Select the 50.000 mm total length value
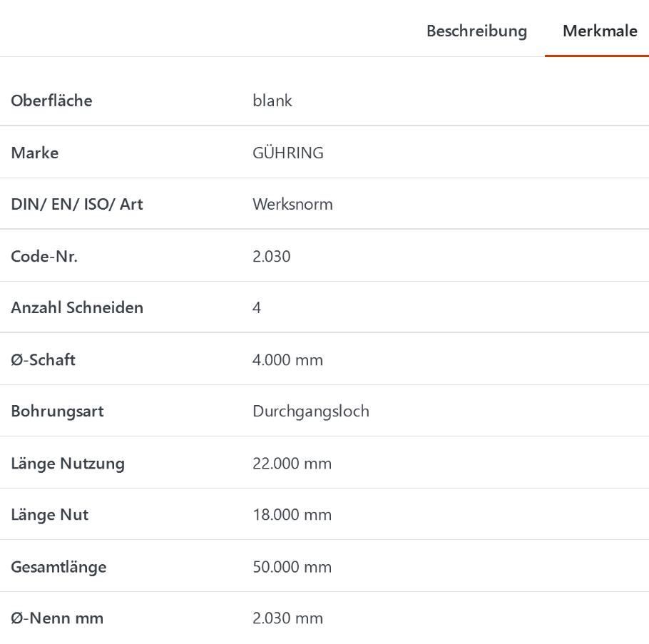 (x=292, y=567)
